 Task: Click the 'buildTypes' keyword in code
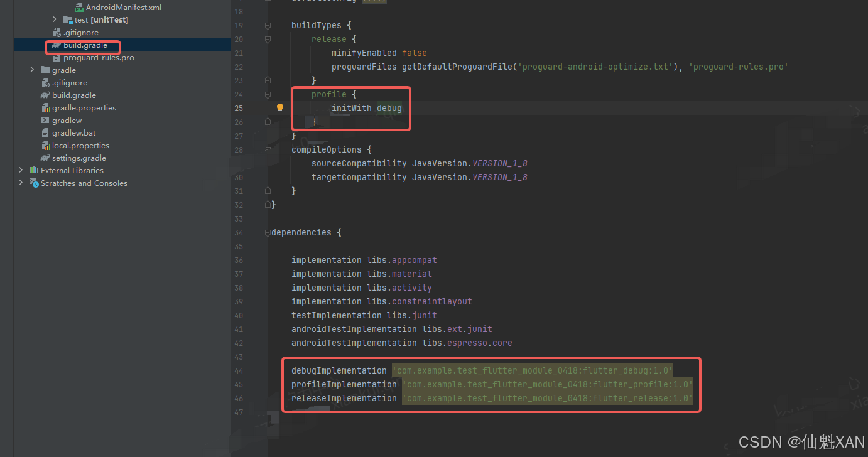click(317, 26)
